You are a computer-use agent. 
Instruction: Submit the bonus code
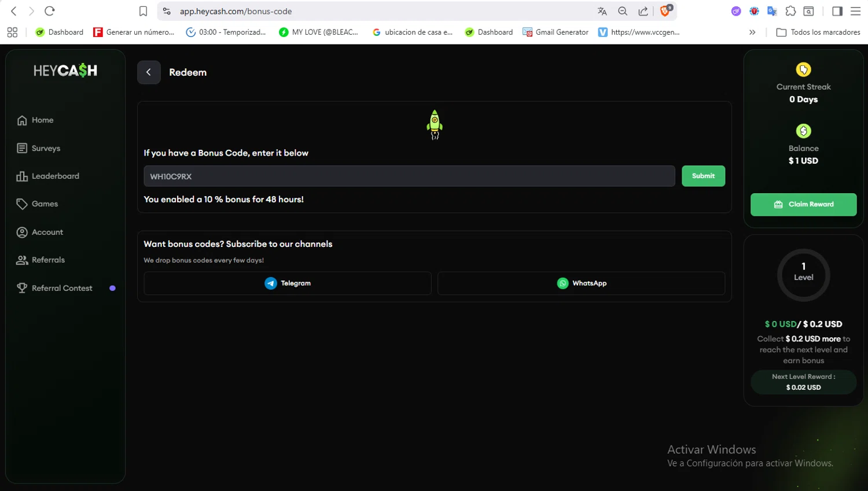click(703, 176)
